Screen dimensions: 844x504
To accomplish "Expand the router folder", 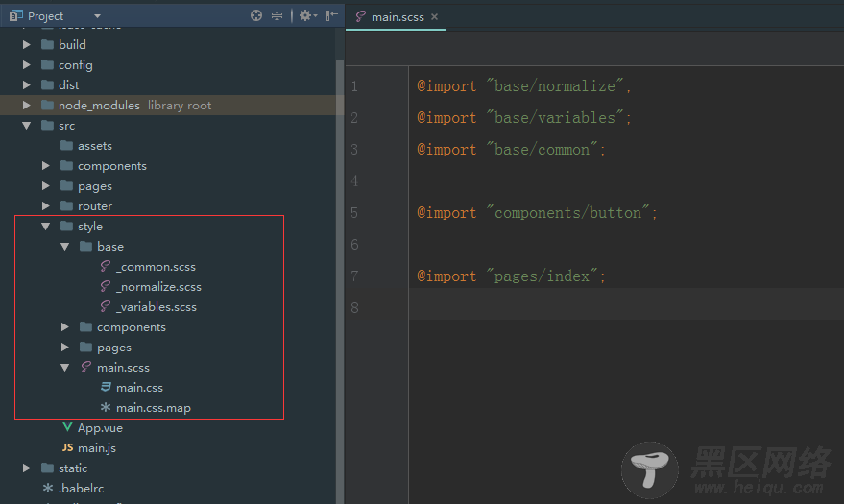I will tap(46, 206).
